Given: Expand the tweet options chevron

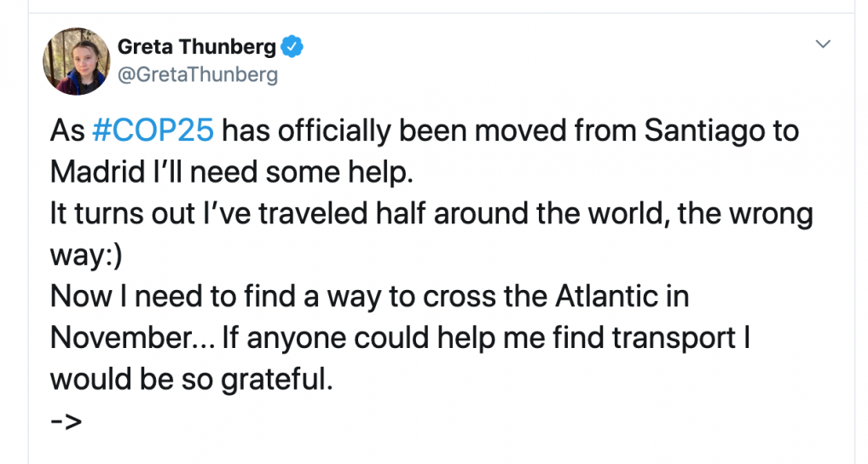Looking at the screenshot, I should (823, 43).
